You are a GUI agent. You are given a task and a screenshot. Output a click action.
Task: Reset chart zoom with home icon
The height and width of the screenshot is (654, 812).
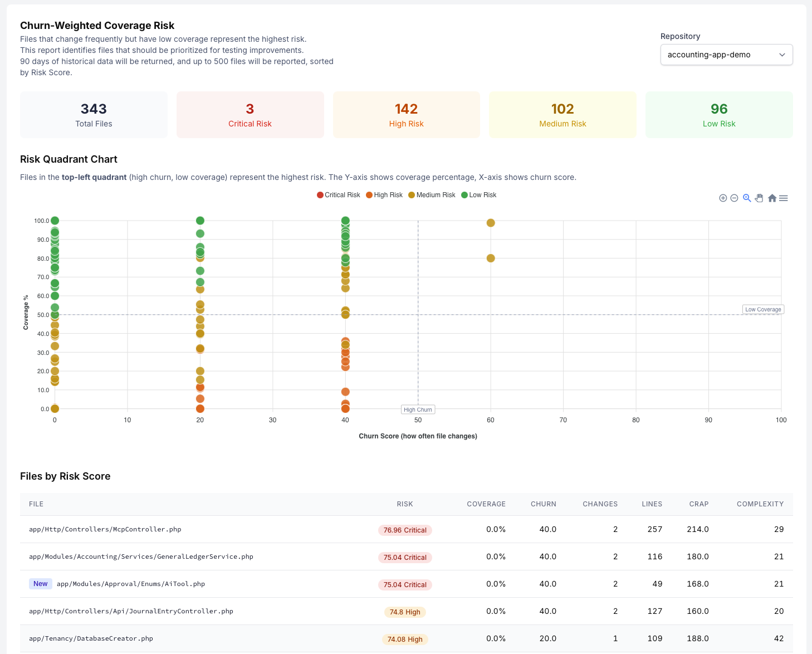click(x=772, y=198)
